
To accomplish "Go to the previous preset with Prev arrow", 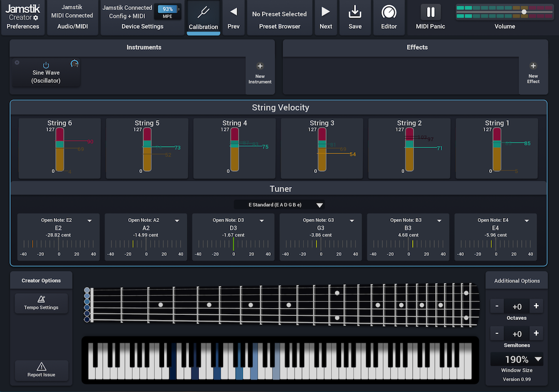I will point(233,17).
